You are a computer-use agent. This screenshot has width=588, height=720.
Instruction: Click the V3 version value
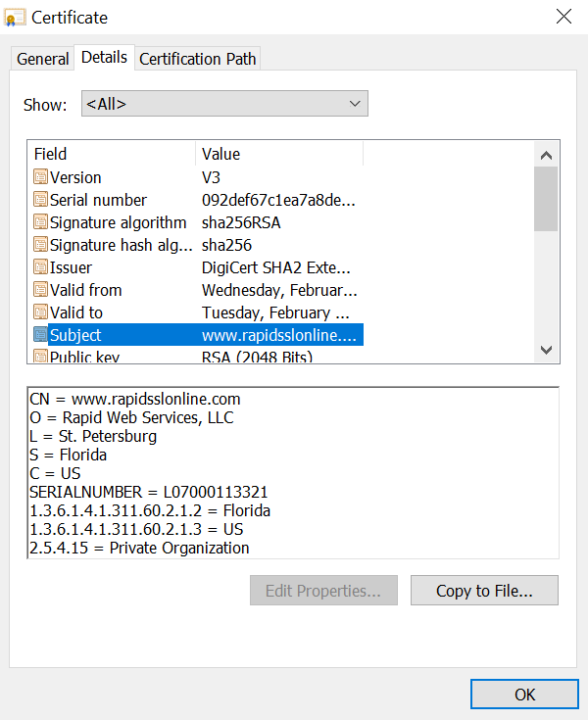212,177
